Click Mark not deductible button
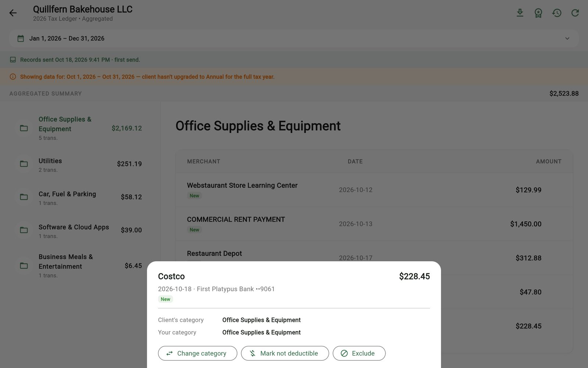 (x=285, y=353)
